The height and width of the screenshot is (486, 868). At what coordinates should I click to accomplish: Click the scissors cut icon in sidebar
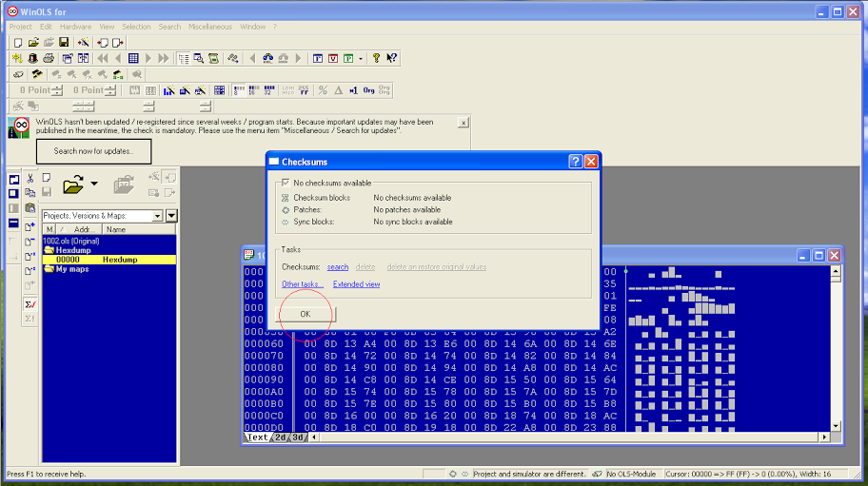pos(30,178)
